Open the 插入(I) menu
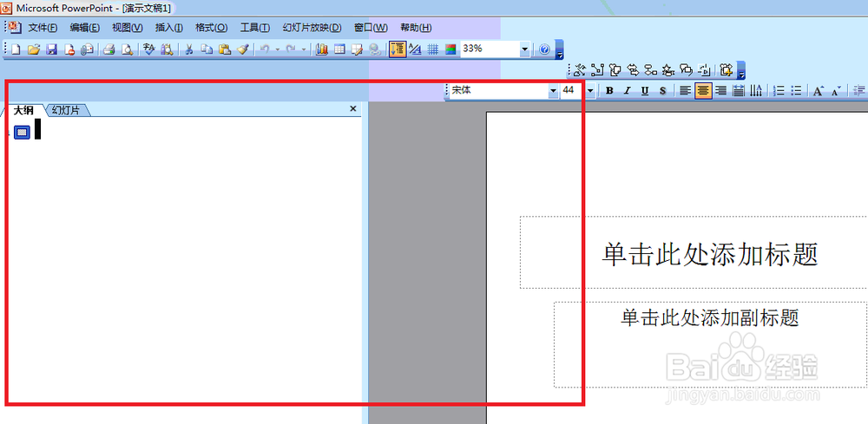Viewport: 868px width, 424px height. (x=169, y=28)
